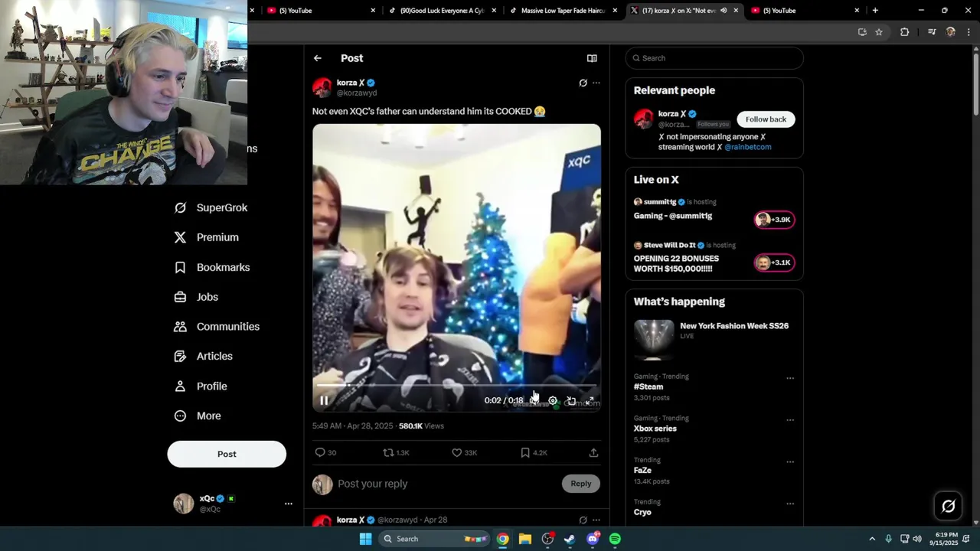Open reader view icon in Post header
Image resolution: width=980 pixels, height=551 pixels.
592,58
